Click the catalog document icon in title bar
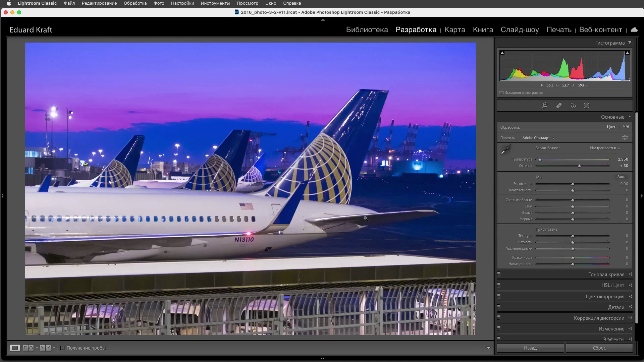This screenshot has height=362, width=644. point(237,12)
